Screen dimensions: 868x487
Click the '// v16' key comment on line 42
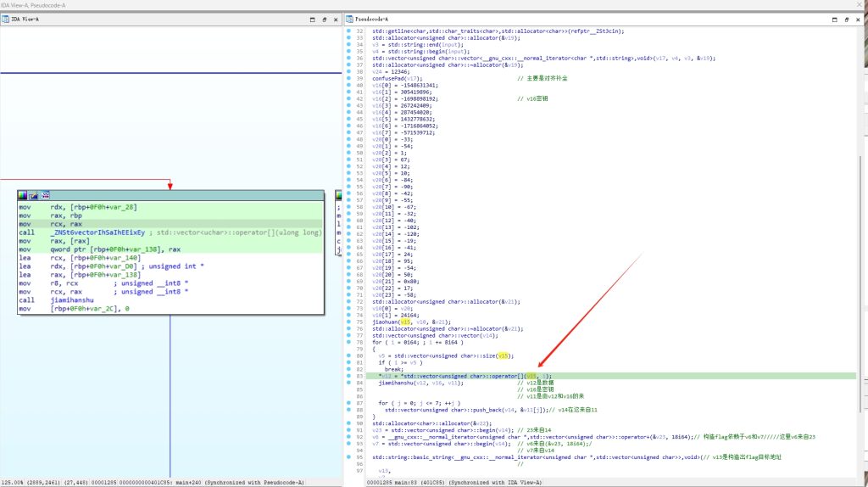pyautogui.click(x=532, y=98)
